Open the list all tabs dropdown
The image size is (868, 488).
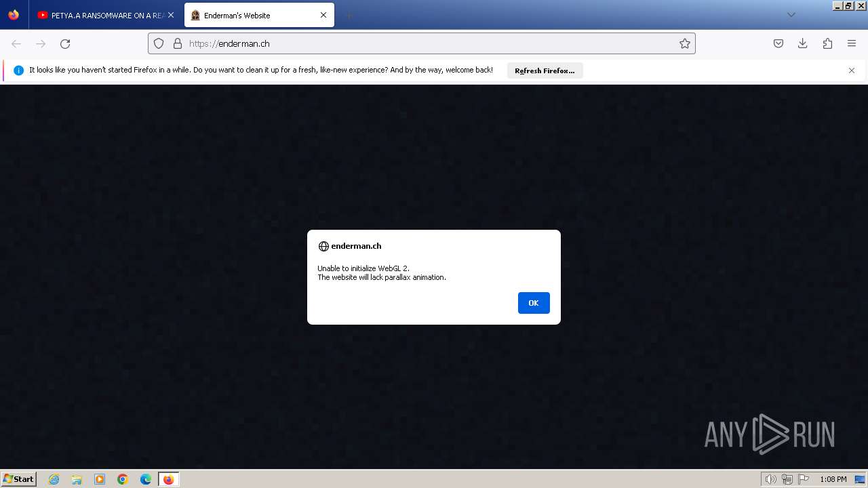pos(791,15)
